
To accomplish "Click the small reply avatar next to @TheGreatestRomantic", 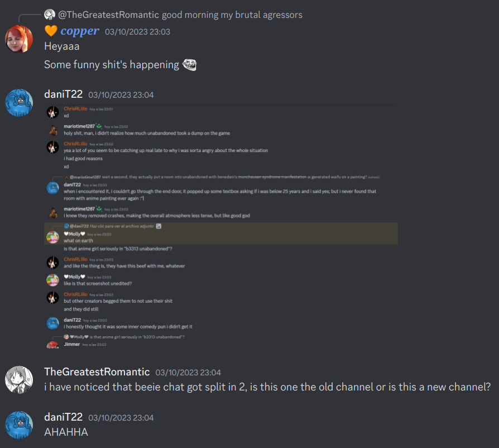I will point(50,15).
